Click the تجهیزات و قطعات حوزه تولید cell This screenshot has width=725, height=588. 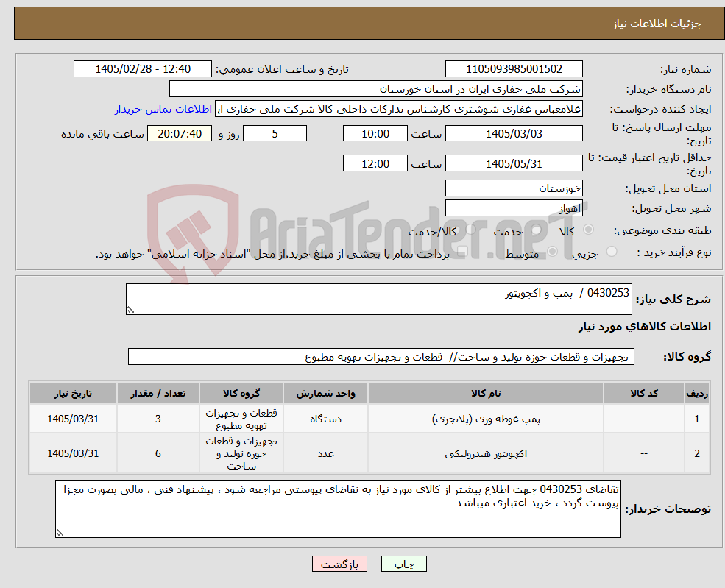(x=241, y=453)
